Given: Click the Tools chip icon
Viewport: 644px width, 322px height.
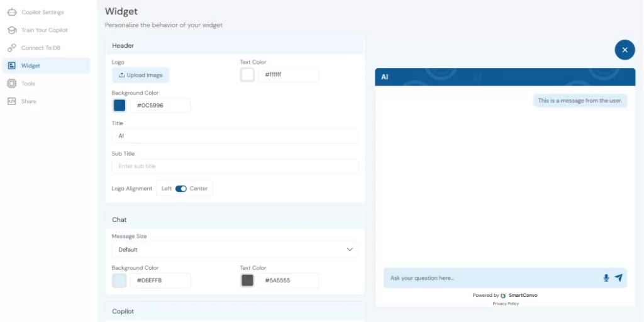Looking at the screenshot, I should tap(12, 84).
